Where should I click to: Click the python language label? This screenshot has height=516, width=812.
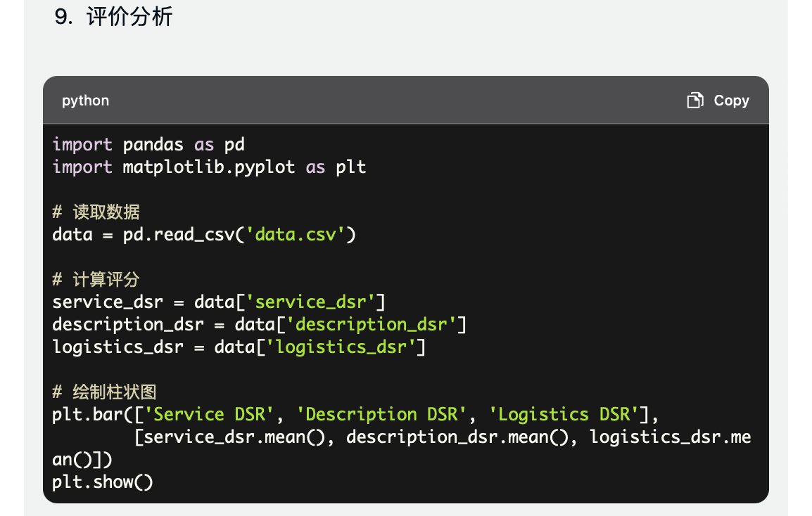pyautogui.click(x=85, y=101)
